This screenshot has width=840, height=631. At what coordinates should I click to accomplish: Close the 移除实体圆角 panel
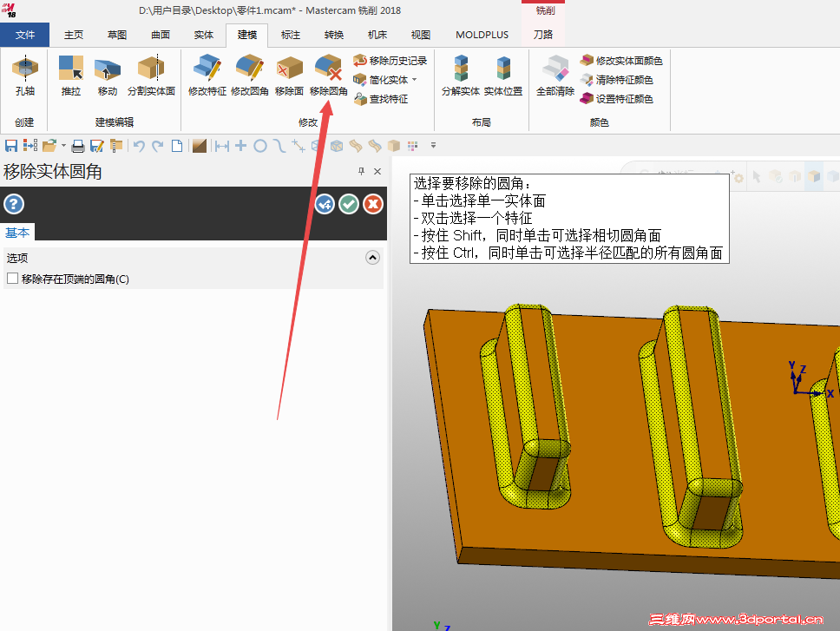pyautogui.click(x=377, y=171)
